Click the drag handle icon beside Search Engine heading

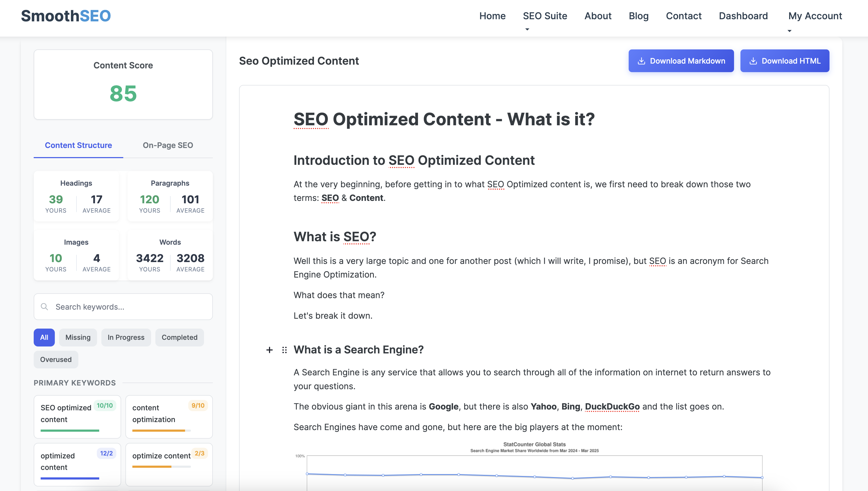pos(285,350)
